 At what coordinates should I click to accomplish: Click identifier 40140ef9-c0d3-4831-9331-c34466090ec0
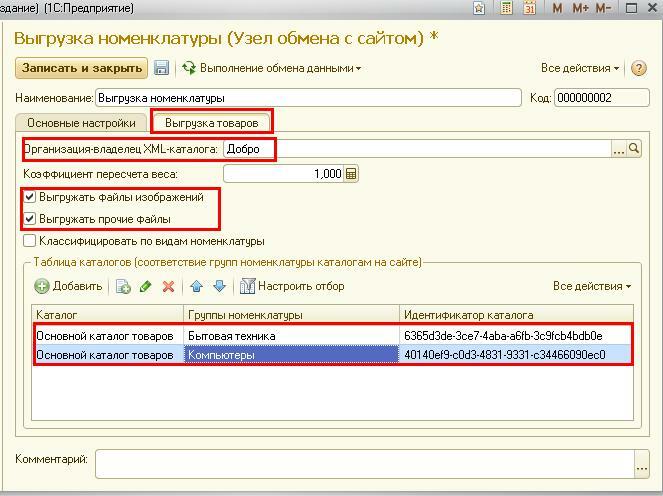click(504, 354)
